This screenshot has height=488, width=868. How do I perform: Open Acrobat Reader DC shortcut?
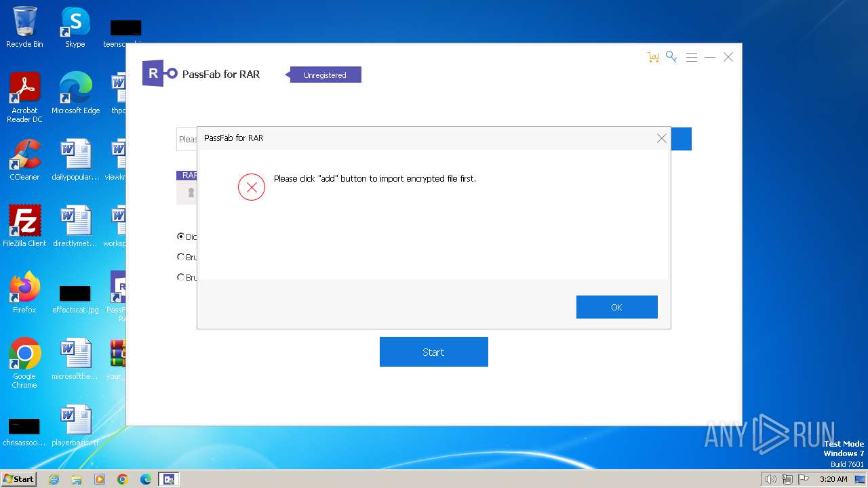(x=24, y=98)
